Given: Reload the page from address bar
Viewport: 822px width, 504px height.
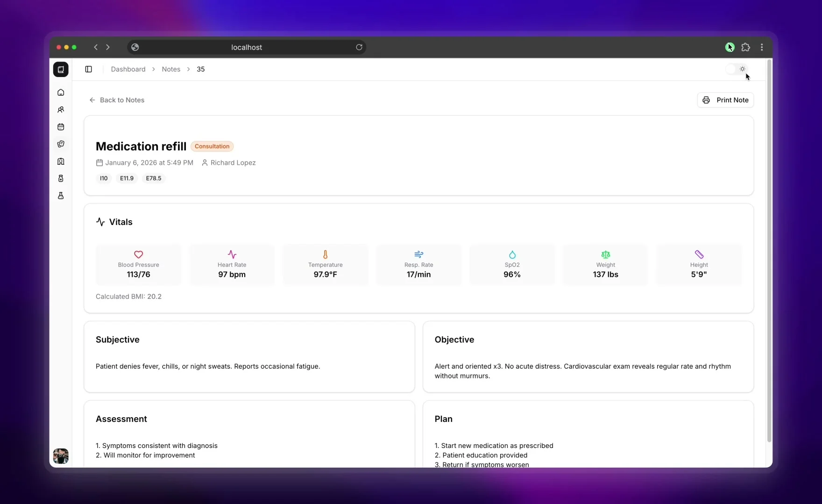Looking at the screenshot, I should (x=359, y=47).
